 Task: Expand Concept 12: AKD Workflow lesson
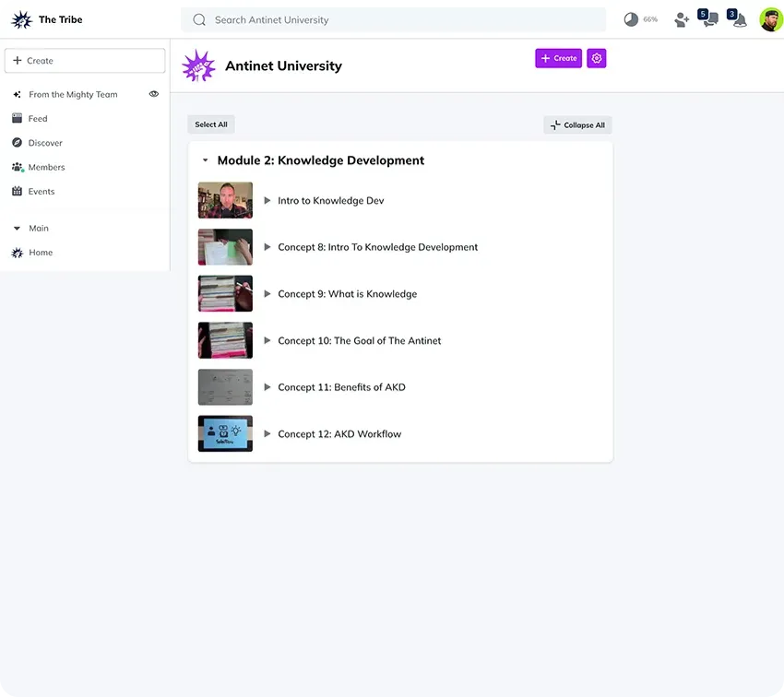[267, 433]
